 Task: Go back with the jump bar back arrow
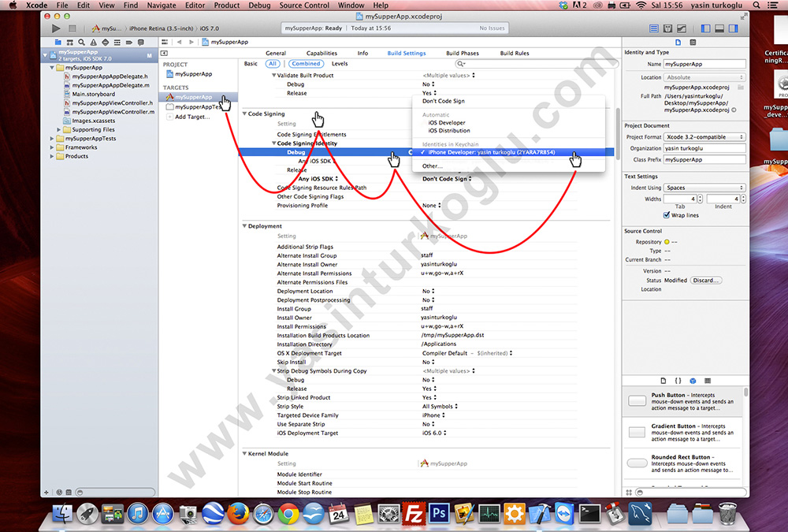click(x=180, y=43)
